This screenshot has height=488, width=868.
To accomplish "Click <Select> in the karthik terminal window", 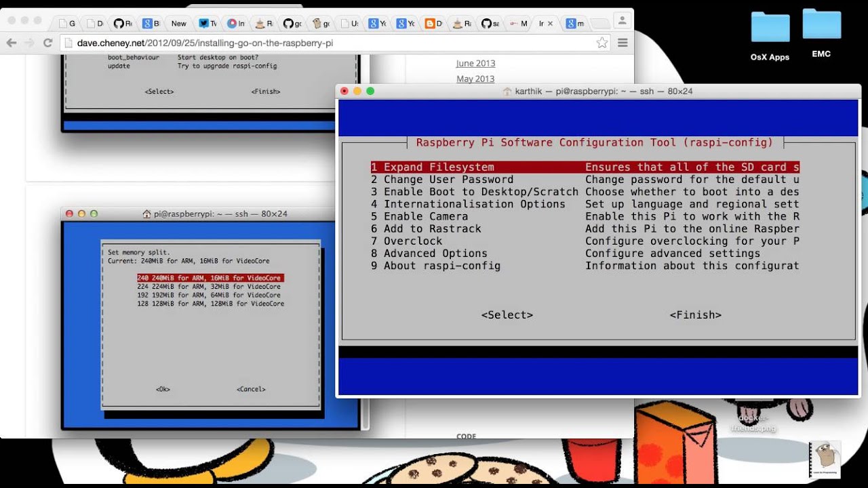I will pyautogui.click(x=507, y=315).
